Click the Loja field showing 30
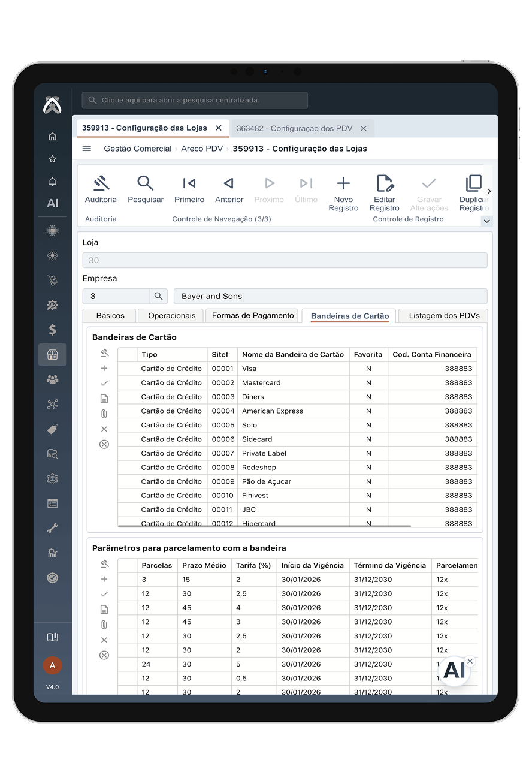Viewport: 532px width, 784px height. click(x=285, y=260)
